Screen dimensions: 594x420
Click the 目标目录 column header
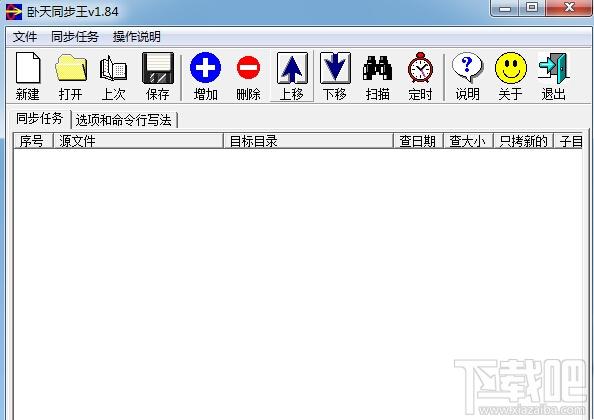(x=308, y=141)
